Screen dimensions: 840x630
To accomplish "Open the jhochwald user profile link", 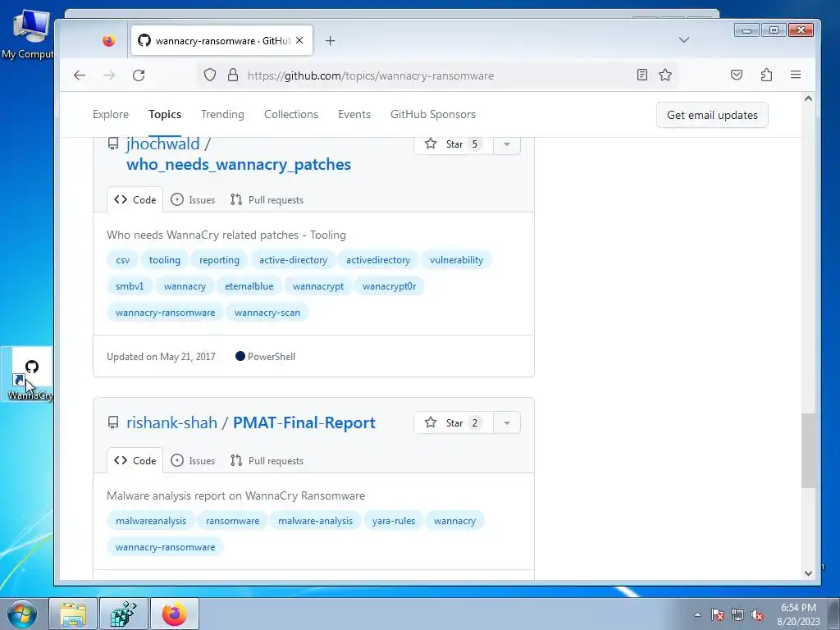I will coord(163,144).
